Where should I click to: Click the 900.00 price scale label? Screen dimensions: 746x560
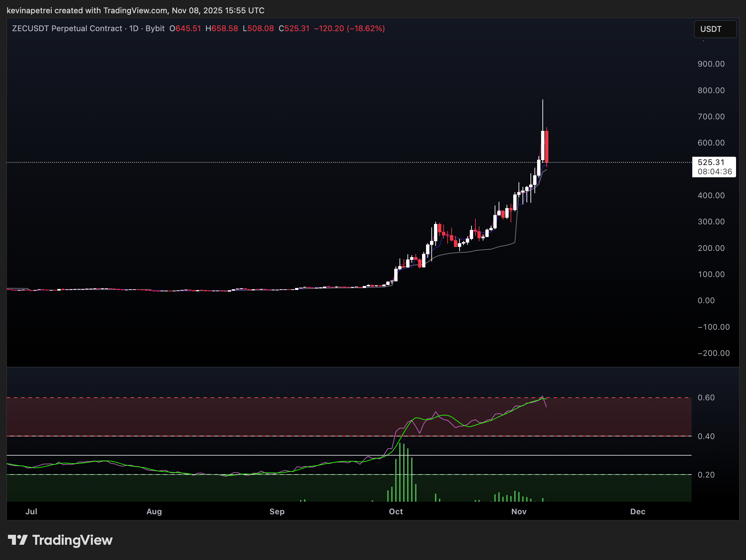click(711, 64)
